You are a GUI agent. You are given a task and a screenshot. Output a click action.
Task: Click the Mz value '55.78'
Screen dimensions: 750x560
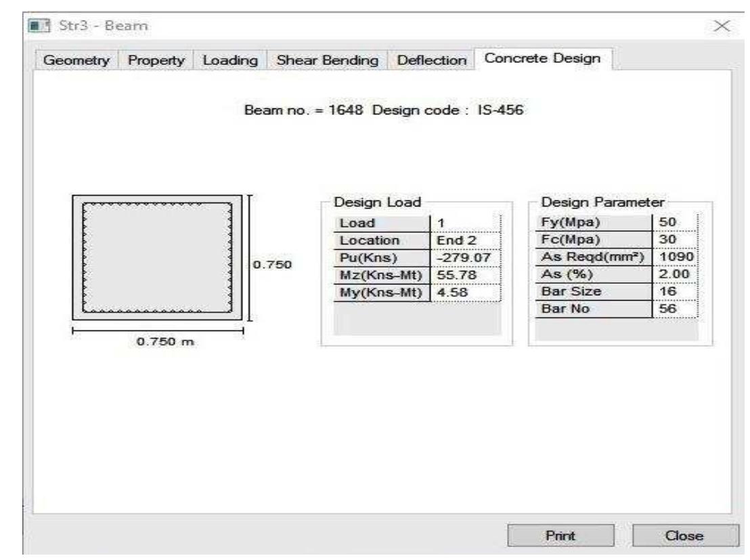pos(466,275)
